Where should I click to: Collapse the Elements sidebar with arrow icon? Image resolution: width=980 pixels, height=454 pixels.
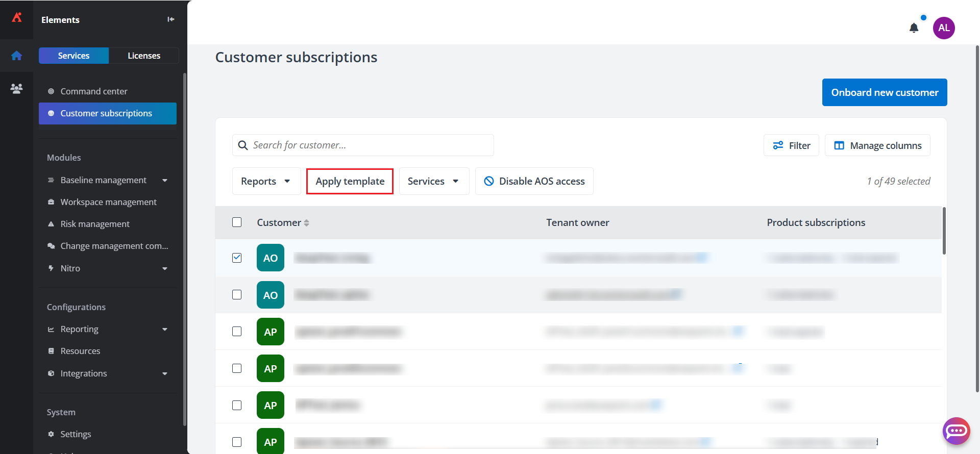click(171, 19)
